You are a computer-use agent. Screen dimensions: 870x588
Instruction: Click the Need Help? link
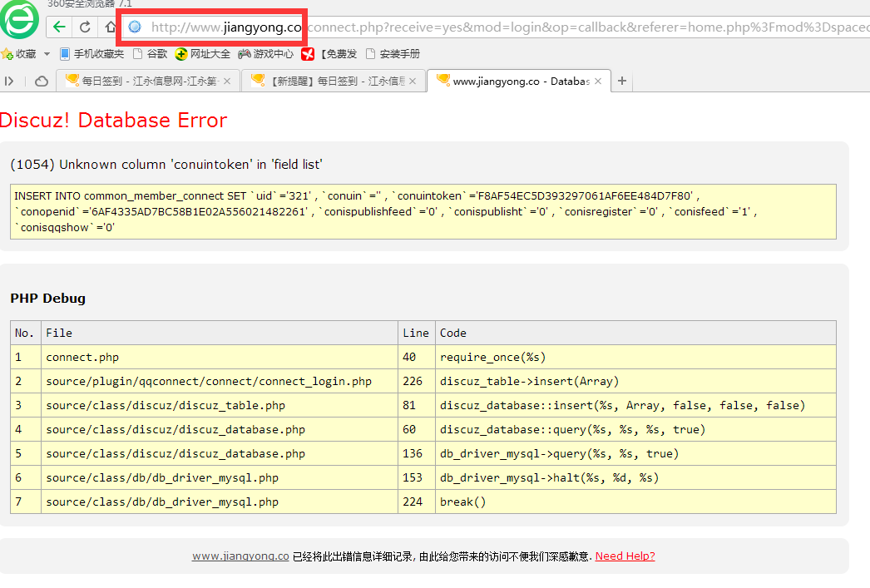(x=625, y=556)
